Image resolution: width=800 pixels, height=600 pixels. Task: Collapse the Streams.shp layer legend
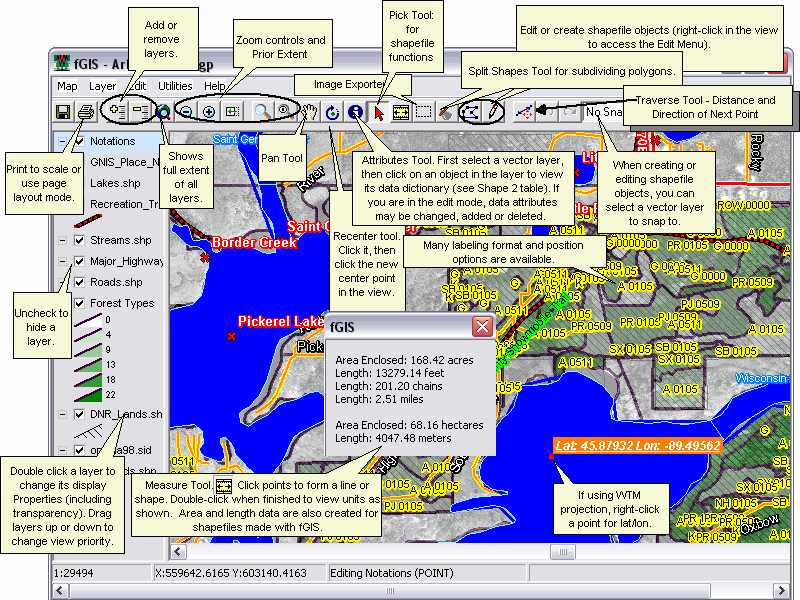coord(62,240)
